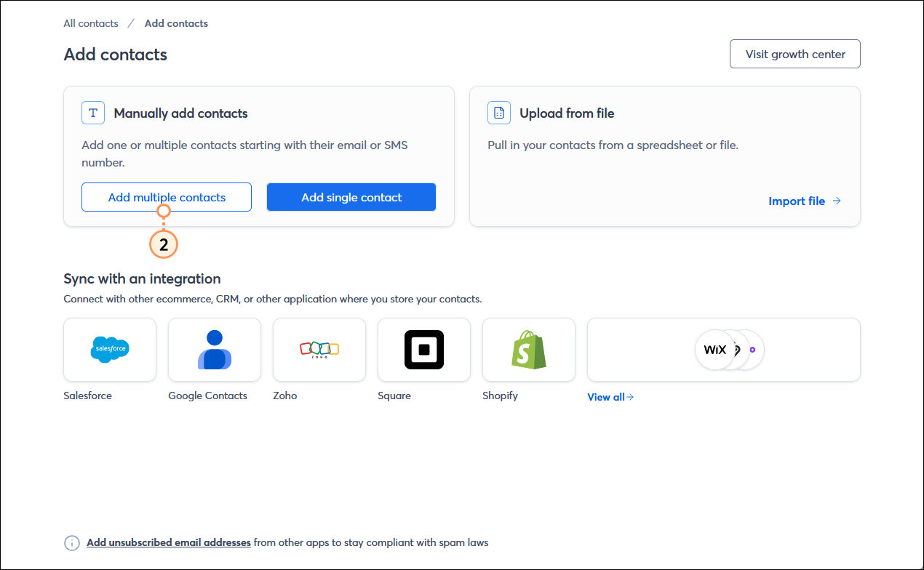View all available integrations
This screenshot has width=924, height=570.
(x=605, y=397)
